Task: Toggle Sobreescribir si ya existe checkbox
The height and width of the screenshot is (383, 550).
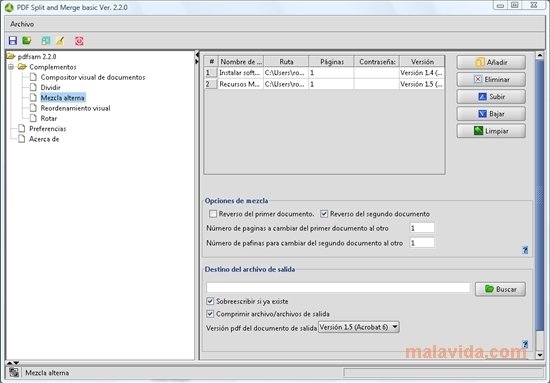Action: click(x=210, y=301)
